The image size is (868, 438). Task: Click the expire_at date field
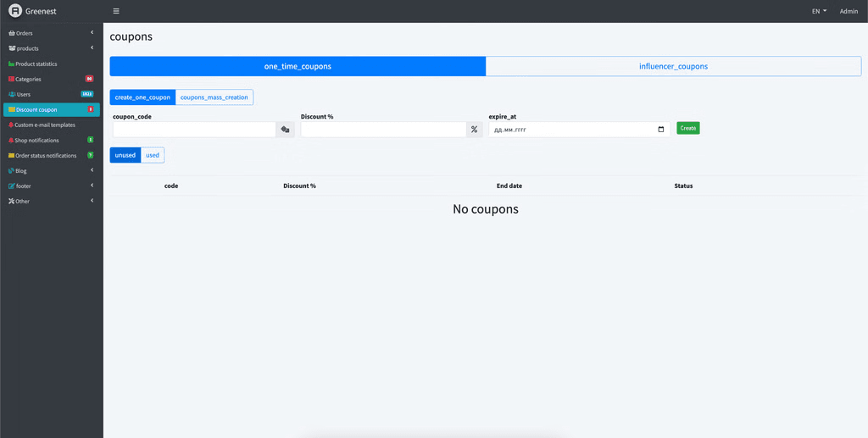click(579, 130)
